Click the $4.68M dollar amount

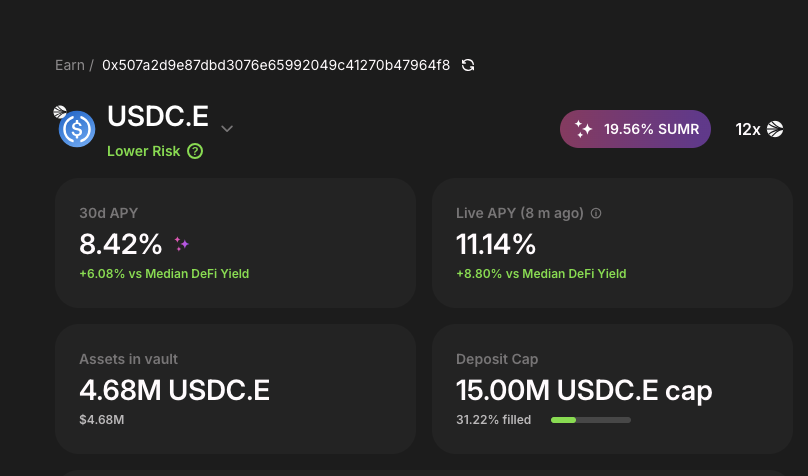pyautogui.click(x=102, y=420)
